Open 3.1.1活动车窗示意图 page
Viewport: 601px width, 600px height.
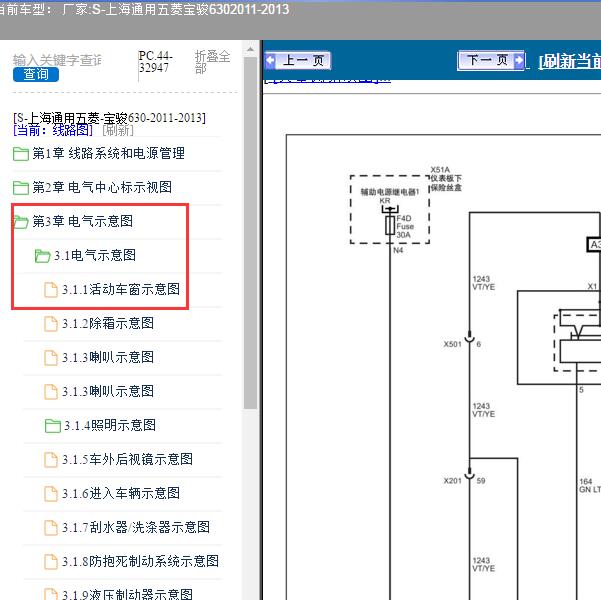click(121, 289)
